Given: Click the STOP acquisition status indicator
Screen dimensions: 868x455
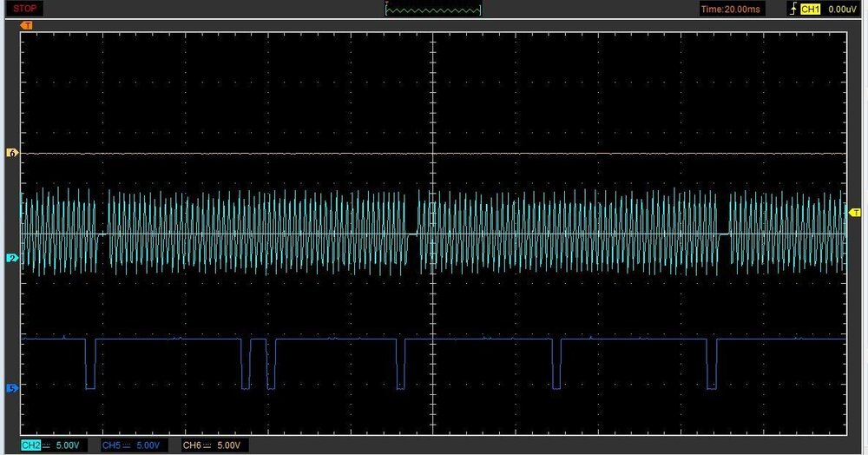Looking at the screenshot, I should (24, 9).
